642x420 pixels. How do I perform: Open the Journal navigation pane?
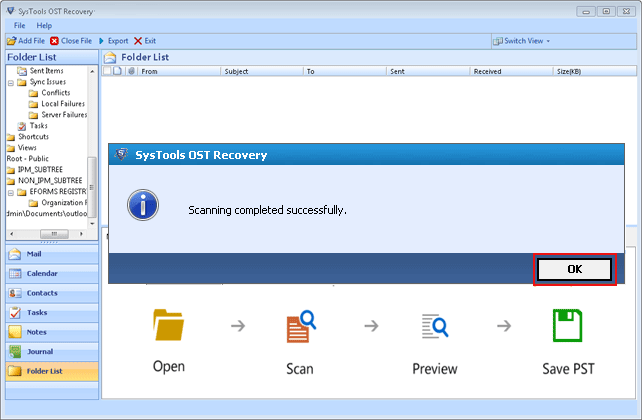(x=52, y=352)
